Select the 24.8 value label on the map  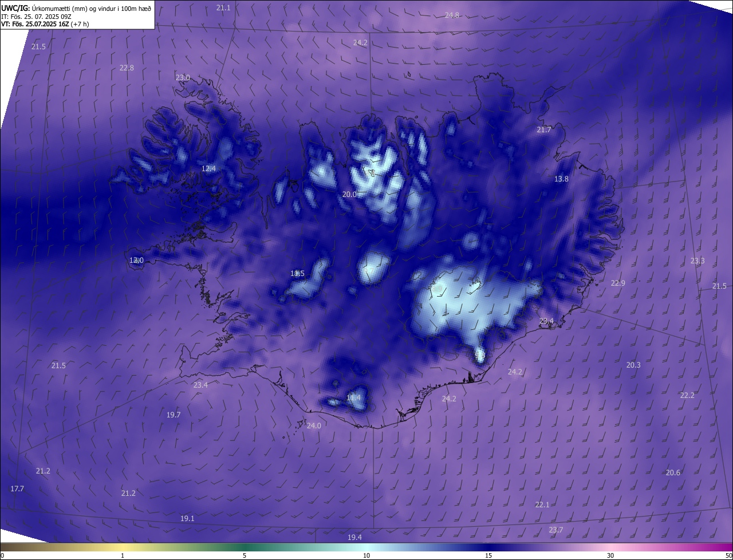(452, 15)
